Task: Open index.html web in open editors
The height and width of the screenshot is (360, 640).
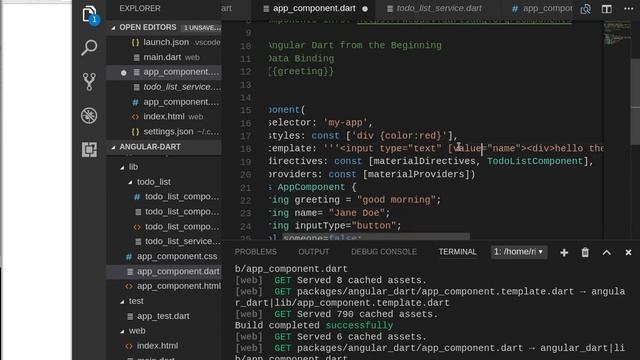Action: pos(164,117)
